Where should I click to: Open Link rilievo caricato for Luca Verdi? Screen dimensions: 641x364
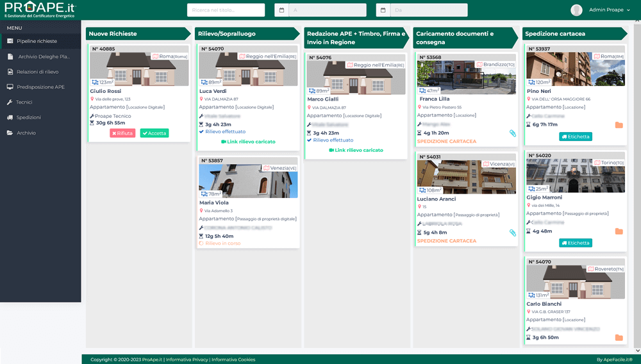coord(247,142)
